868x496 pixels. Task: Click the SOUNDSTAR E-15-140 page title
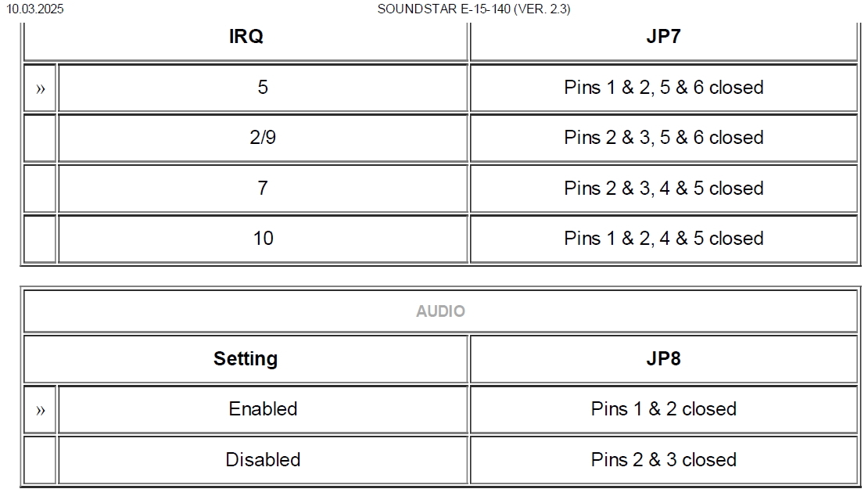(473, 9)
